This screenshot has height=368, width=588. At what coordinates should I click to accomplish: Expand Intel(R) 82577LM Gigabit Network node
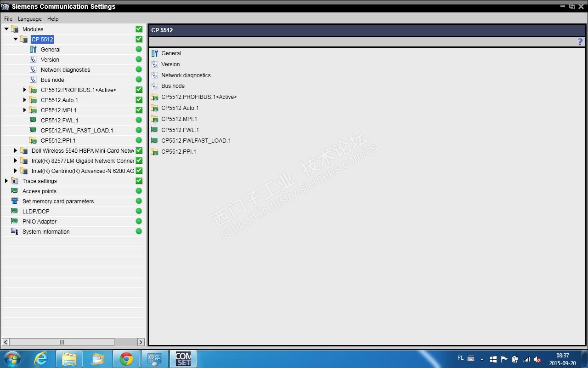click(x=16, y=161)
